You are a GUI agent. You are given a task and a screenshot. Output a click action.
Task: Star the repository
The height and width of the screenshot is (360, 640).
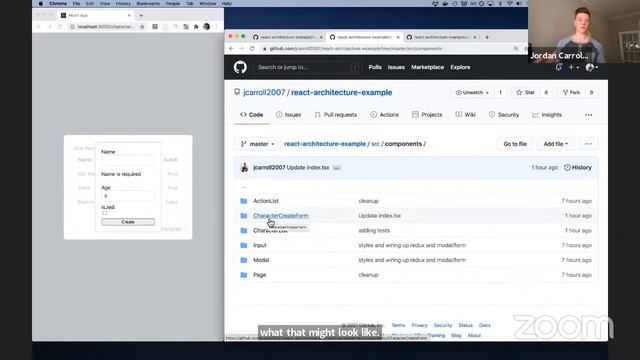click(526, 93)
